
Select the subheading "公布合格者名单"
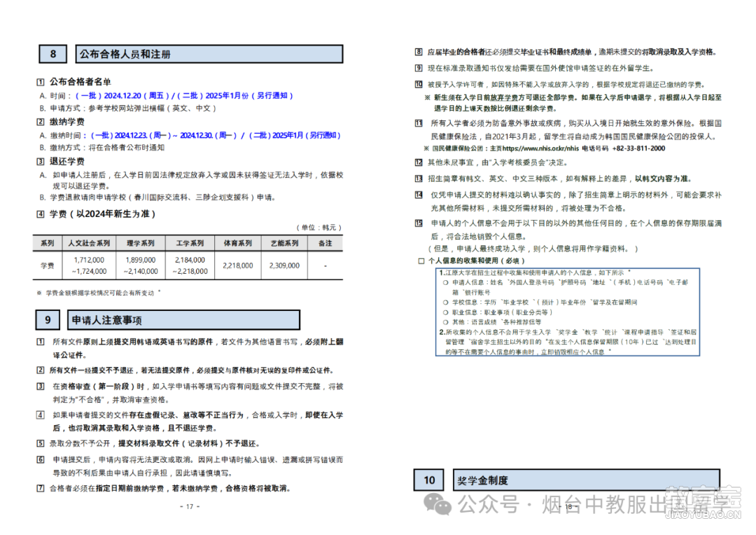point(80,81)
